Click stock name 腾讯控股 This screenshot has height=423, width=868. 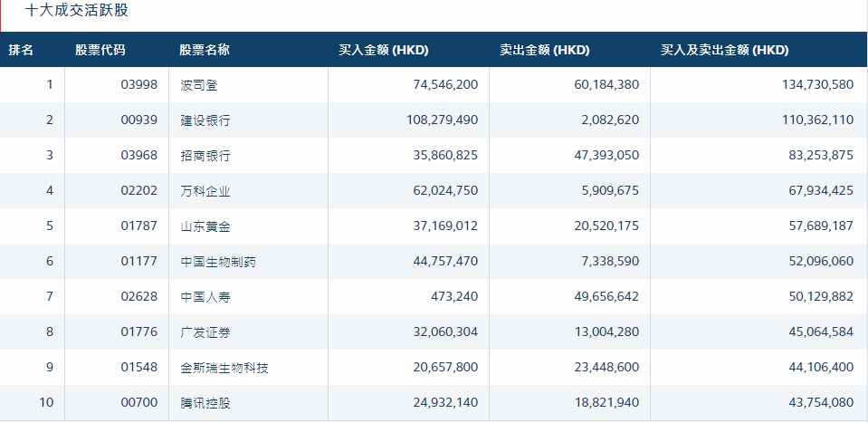pyautogui.click(x=205, y=402)
